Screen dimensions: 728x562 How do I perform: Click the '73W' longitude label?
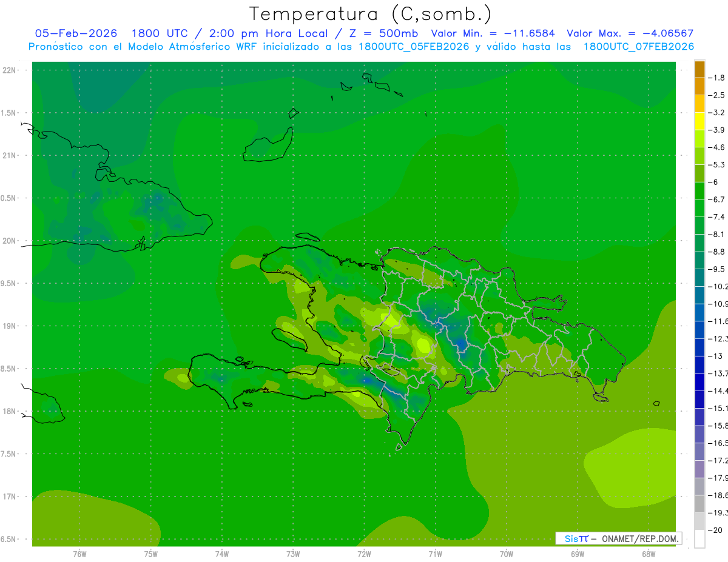click(293, 554)
